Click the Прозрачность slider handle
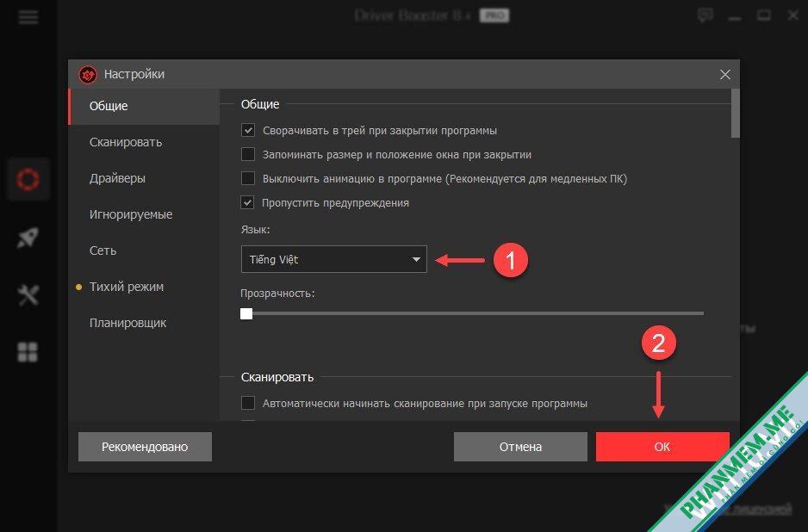 (x=246, y=313)
